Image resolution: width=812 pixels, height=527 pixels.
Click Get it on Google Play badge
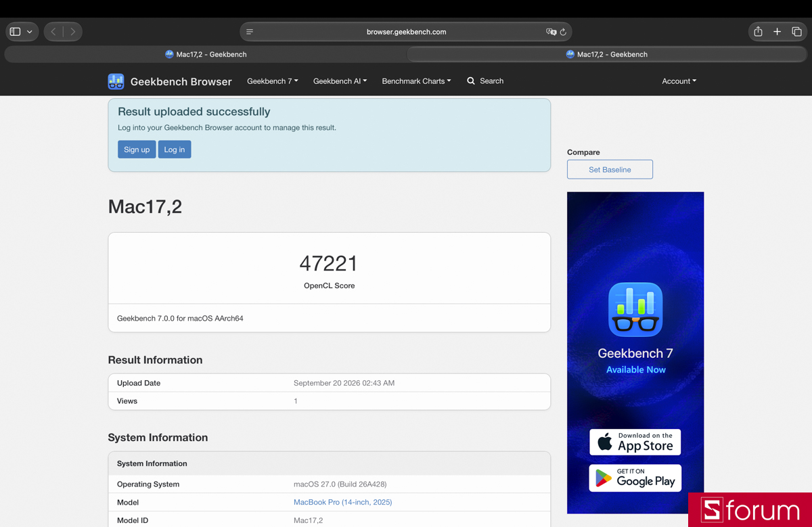[635, 478]
